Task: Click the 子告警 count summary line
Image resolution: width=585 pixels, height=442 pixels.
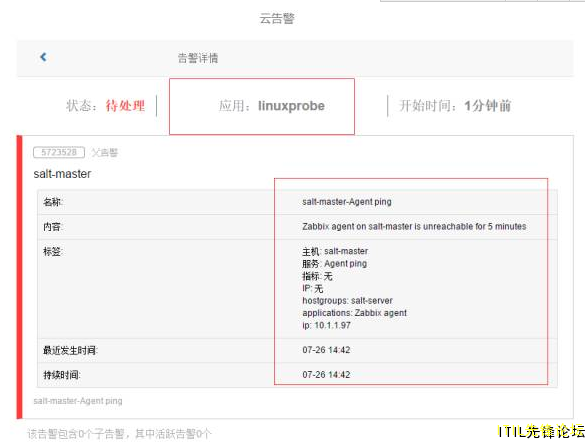Action: coord(119,433)
